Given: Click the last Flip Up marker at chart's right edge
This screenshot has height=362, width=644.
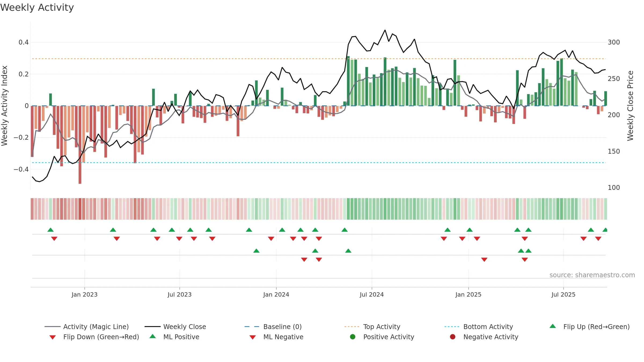Looking at the screenshot, I should (x=605, y=230).
